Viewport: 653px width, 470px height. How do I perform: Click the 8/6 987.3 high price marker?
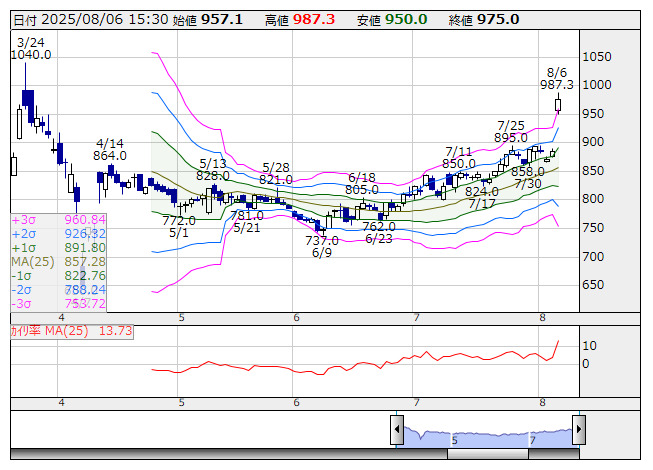coord(556,79)
